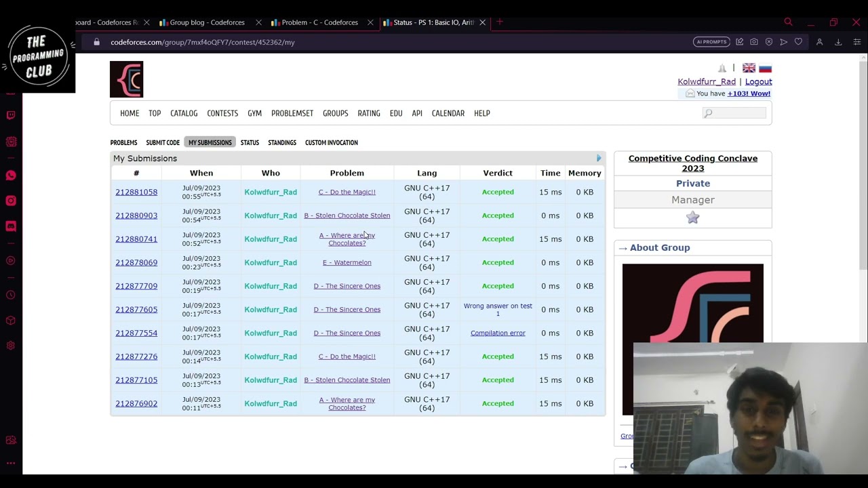
Task: Open the GYM menu item
Action: (x=254, y=113)
